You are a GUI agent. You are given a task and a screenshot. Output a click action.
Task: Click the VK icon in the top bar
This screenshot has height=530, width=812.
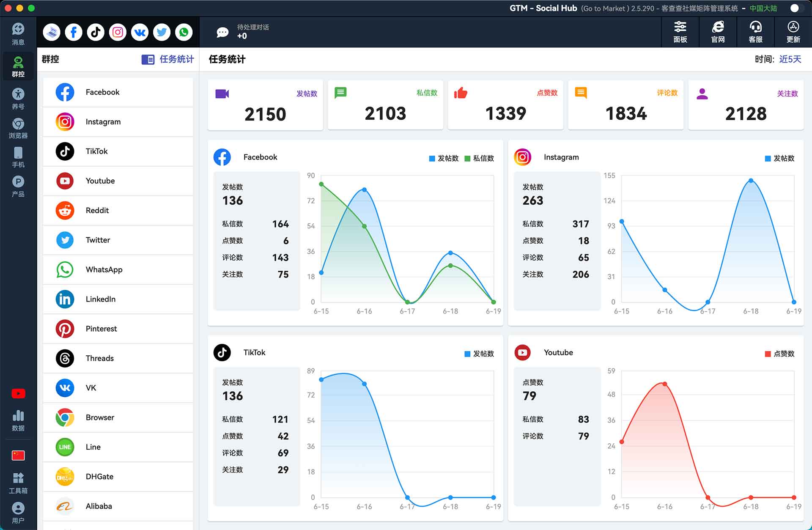(140, 32)
